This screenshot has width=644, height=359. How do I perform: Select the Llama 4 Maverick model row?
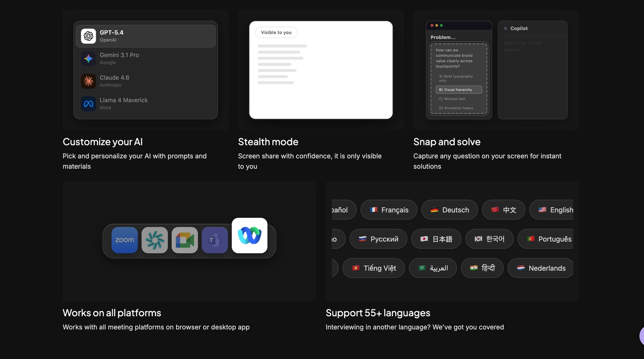point(146,104)
